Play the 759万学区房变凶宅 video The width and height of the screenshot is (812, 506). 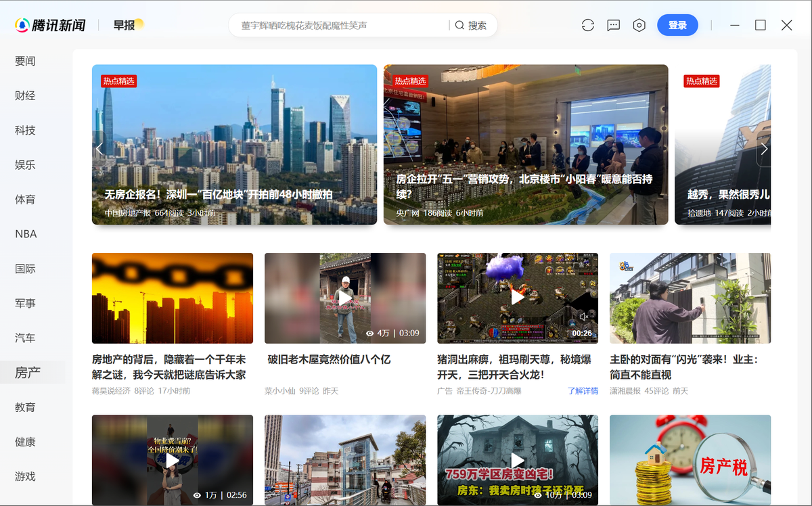coord(518,460)
